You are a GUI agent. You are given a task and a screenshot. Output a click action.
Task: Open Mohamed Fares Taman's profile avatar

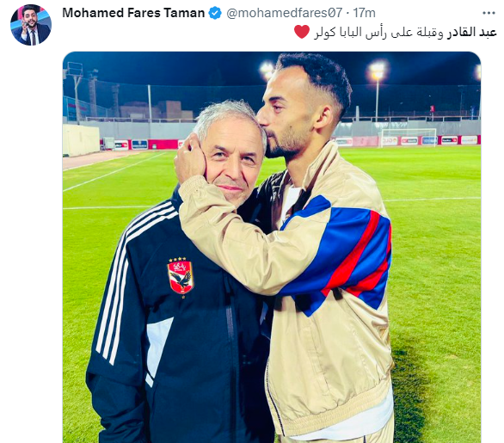pos(31,25)
